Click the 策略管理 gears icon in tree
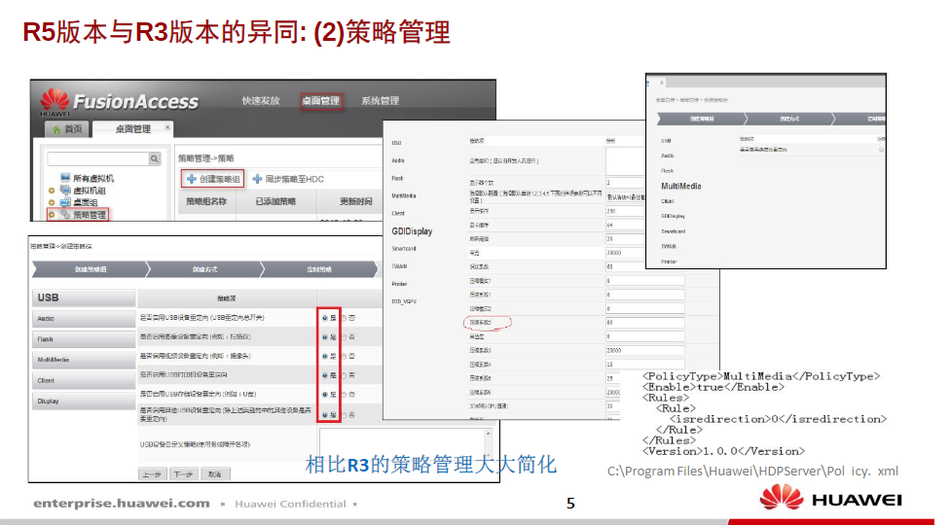 coord(64,214)
